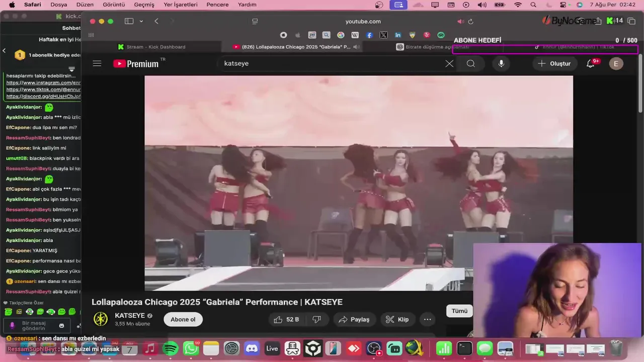Run search with the magnifier button
The height and width of the screenshot is (362, 644).
pyautogui.click(x=470, y=63)
